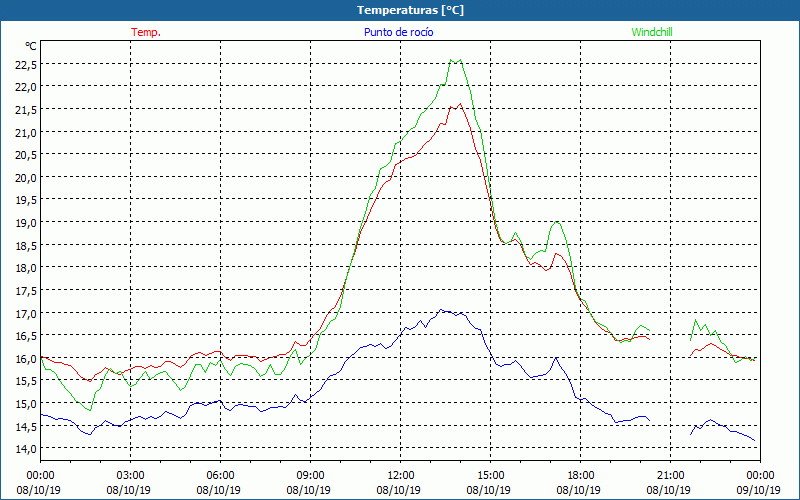Click the °C unit label on the axis
The image size is (800, 500).
pos(31,46)
